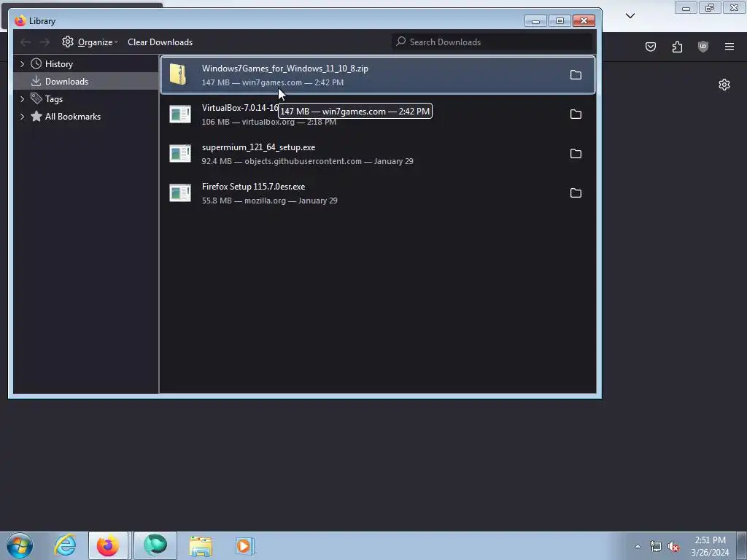Open the Windows Start menu
Screen dimensions: 747x560
[20, 545]
